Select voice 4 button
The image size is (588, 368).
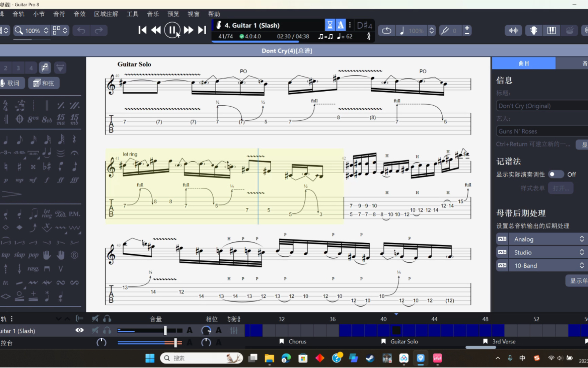pyautogui.click(x=31, y=68)
